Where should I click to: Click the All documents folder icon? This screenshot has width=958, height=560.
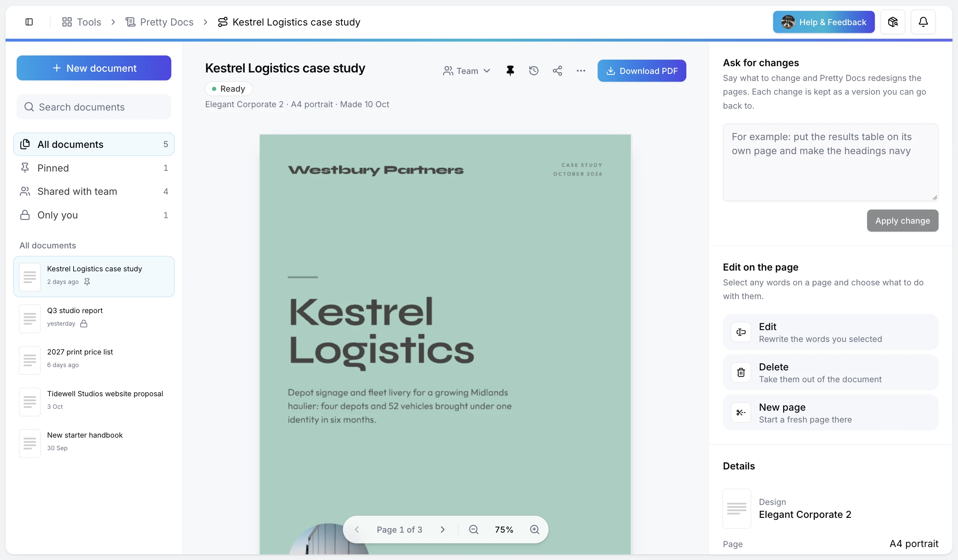tap(25, 144)
